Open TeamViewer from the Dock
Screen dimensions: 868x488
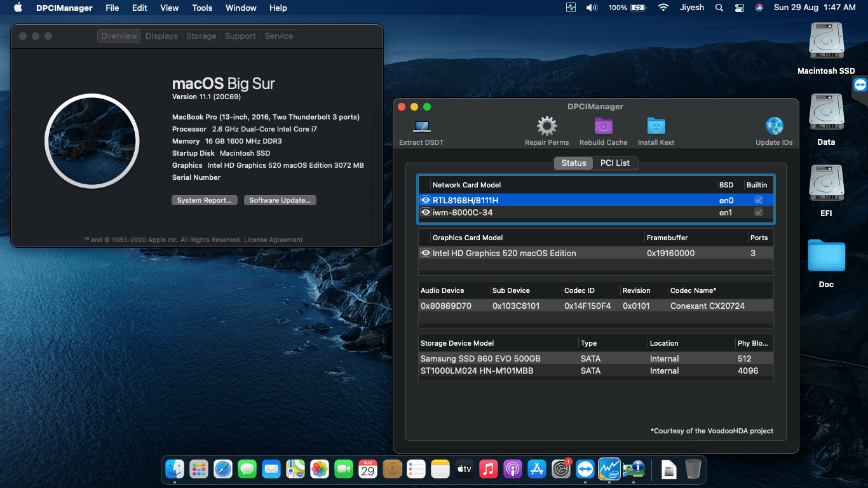(585, 470)
